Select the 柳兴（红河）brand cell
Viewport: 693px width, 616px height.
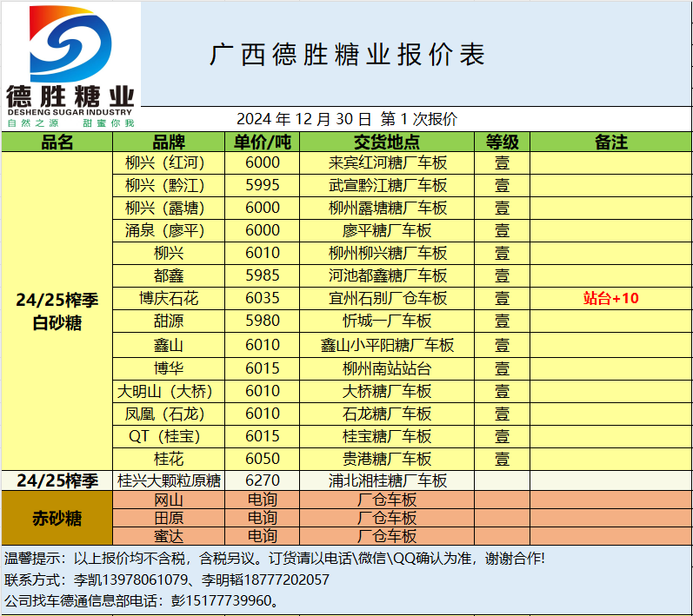169,162
